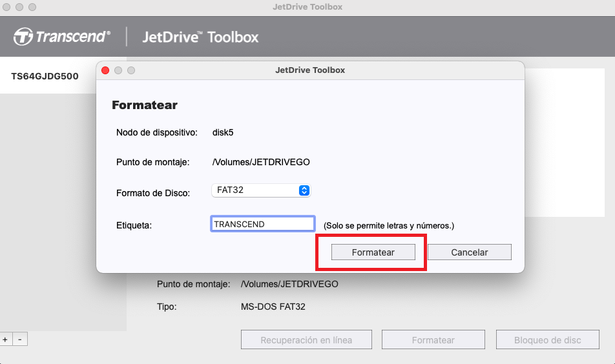Click the plus button below the sidebar
The image size is (615, 364).
click(x=5, y=339)
